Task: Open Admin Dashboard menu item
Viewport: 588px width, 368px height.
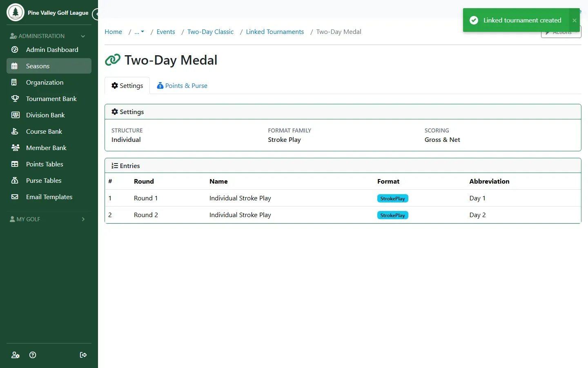Action: coord(49,49)
